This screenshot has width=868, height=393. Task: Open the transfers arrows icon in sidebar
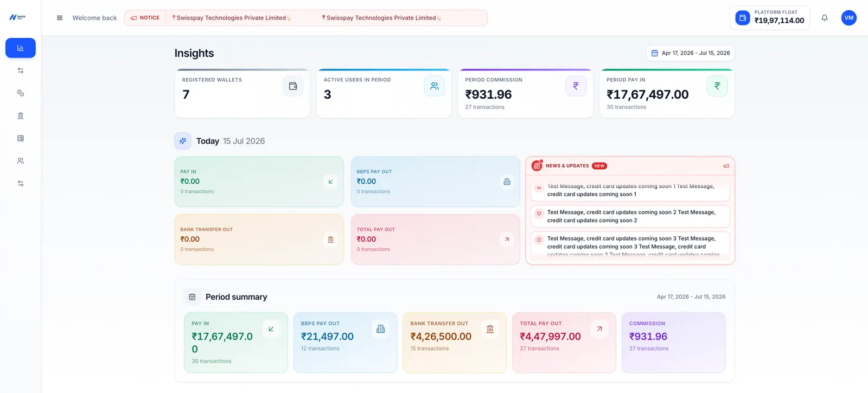[x=21, y=70]
